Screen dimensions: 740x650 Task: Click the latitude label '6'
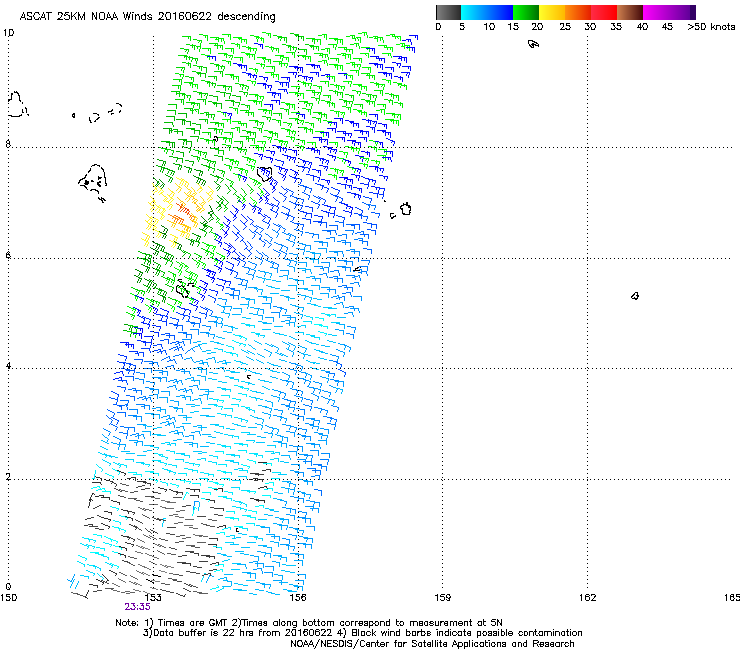click(8, 255)
